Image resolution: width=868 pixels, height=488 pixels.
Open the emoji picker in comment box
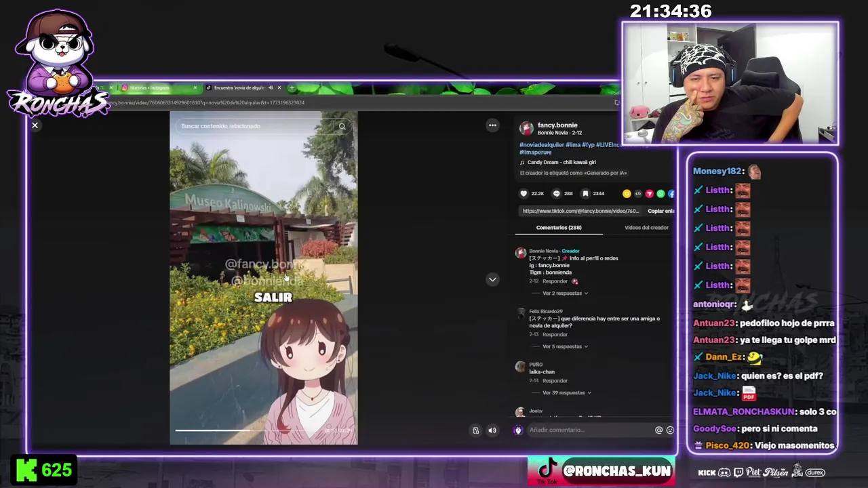point(670,430)
